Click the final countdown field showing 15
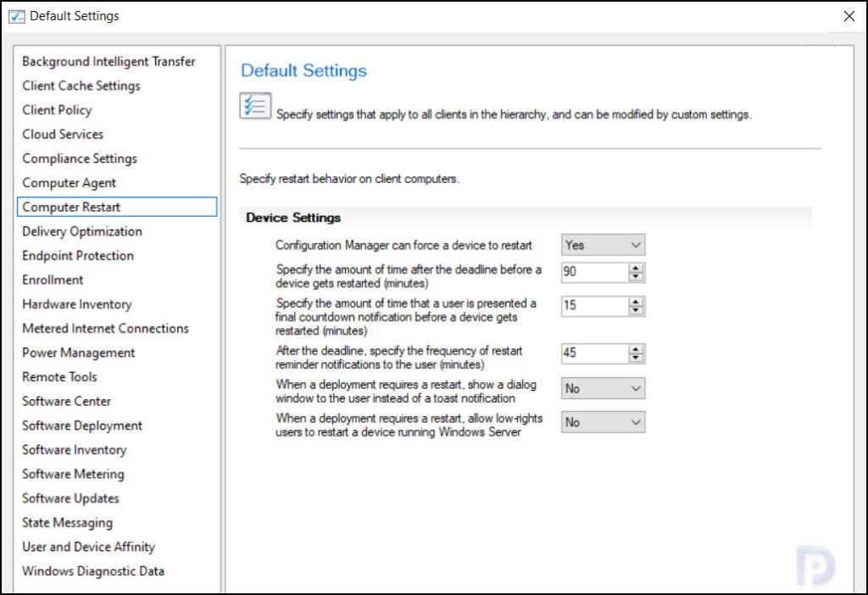 pyautogui.click(x=594, y=305)
